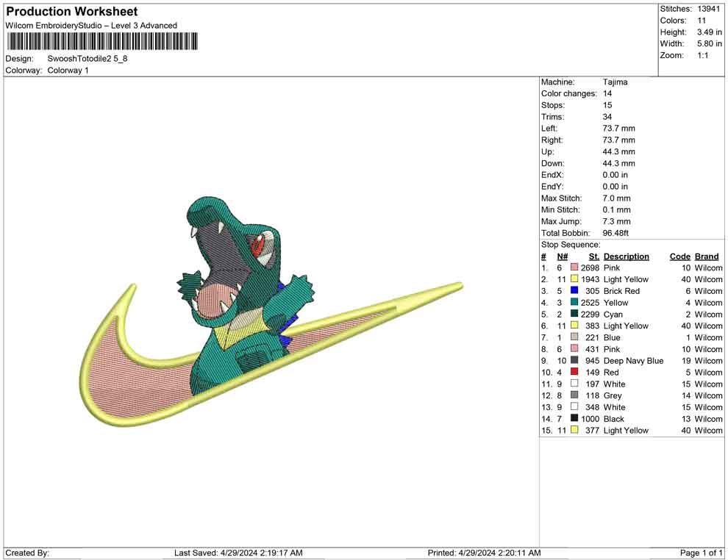
Task: Click the white swatch beside 197 stitches
Action: [574, 383]
